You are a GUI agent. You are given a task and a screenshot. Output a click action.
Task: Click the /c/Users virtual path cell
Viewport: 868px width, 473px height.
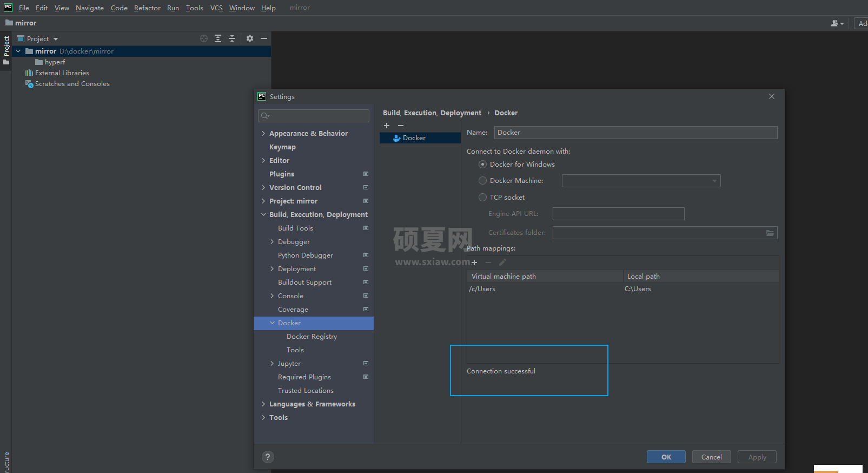point(545,289)
